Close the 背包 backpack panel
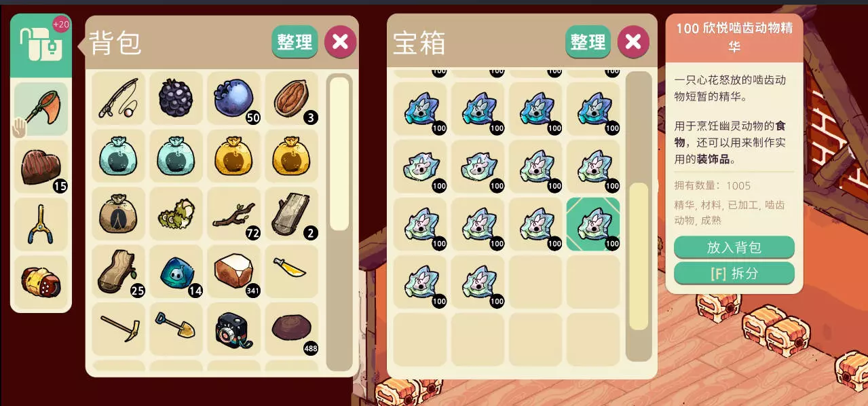The image size is (868, 406). click(x=340, y=42)
